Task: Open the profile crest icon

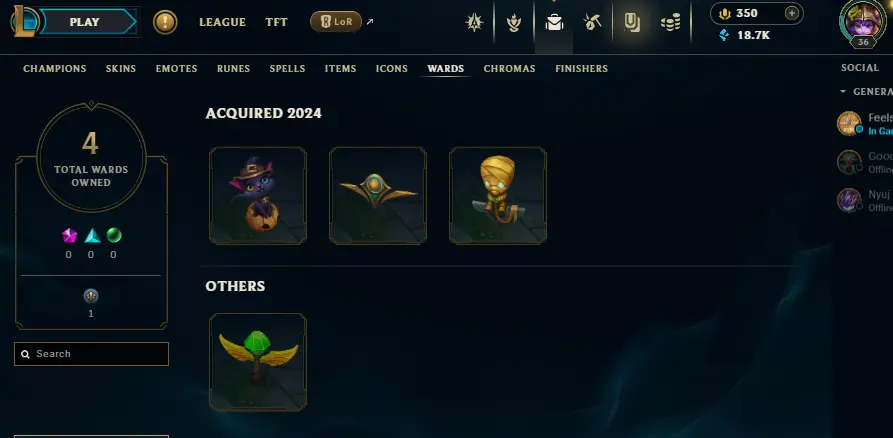Action: pyautogui.click(x=474, y=23)
